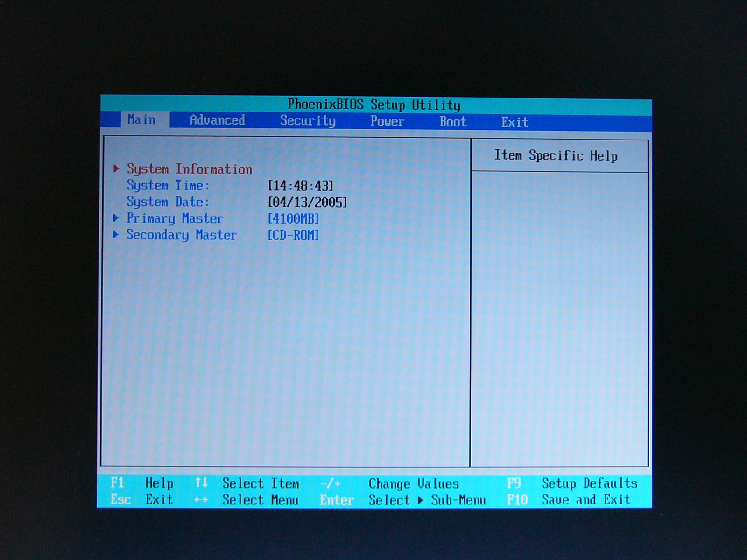Image resolution: width=747 pixels, height=560 pixels.
Task: Expand the Primary Master arrow
Action: click(116, 218)
